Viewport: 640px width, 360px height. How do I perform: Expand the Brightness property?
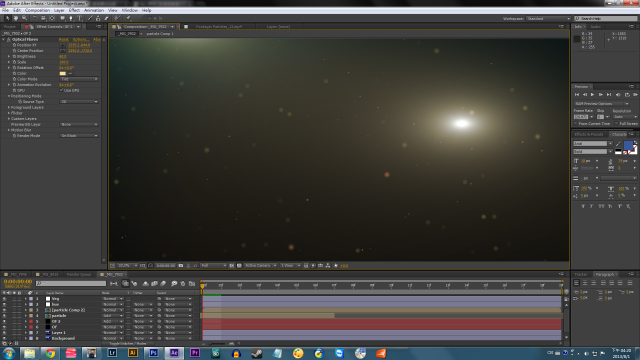click(x=9, y=57)
